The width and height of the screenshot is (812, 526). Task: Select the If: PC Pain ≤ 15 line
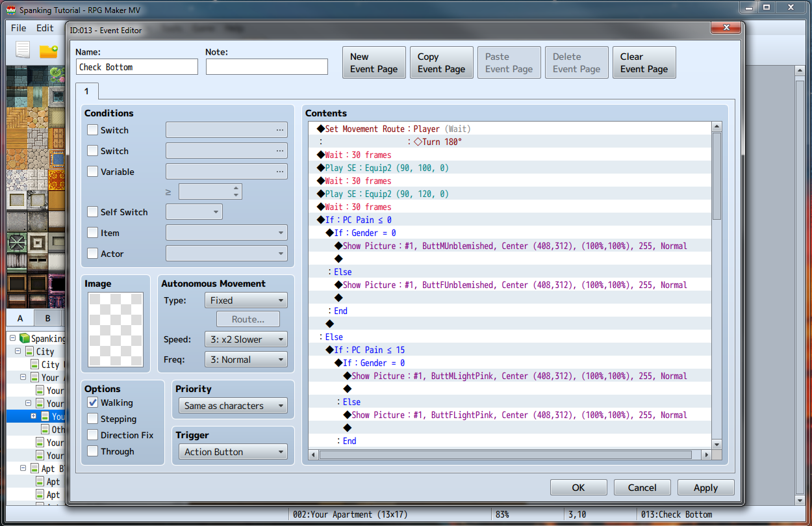[x=510, y=350]
